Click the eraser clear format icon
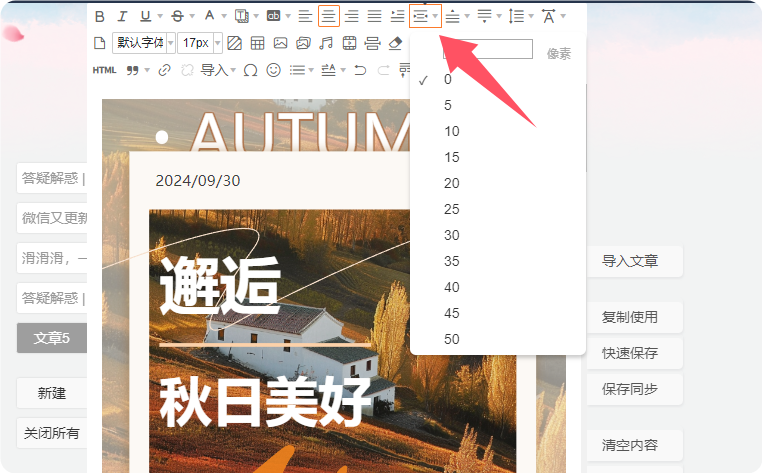Viewport: 762px width, 473px height. 396,43
